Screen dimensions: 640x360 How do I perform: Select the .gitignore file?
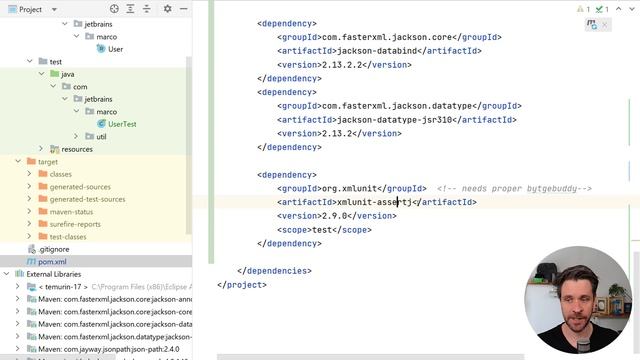tap(53, 249)
